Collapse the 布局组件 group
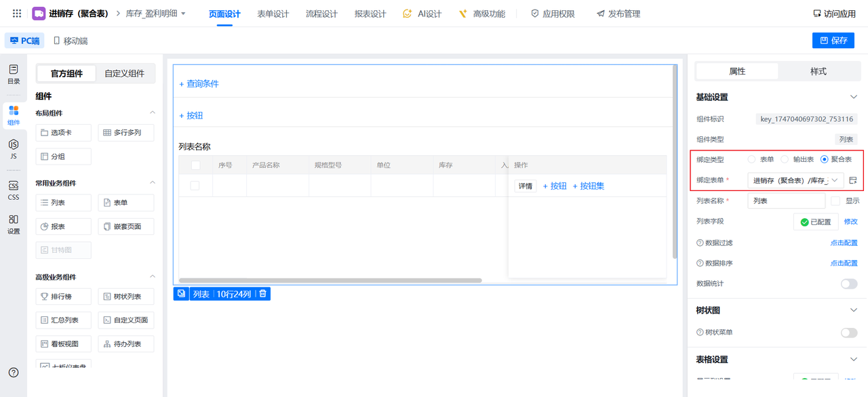 click(x=153, y=113)
